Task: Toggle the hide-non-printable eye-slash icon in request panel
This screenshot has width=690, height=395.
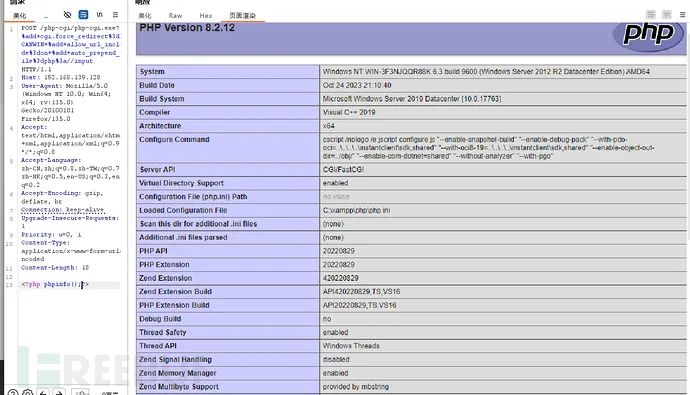Action: [67, 15]
